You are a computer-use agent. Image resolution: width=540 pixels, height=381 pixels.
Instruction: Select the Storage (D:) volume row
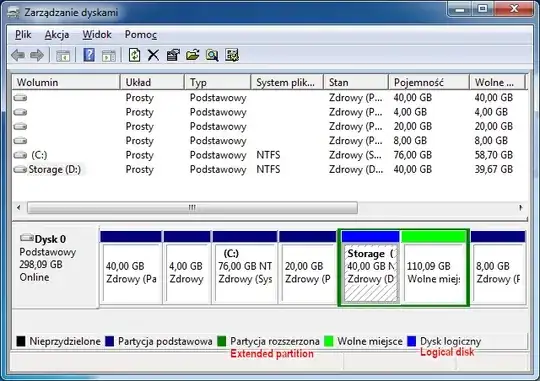click(269, 169)
